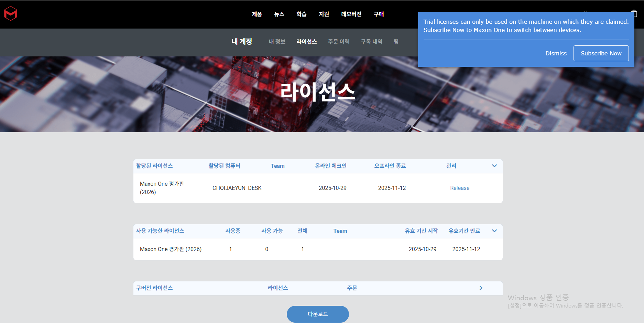The image size is (644, 323).
Task: Open the 제품 menu
Action: [x=257, y=14]
